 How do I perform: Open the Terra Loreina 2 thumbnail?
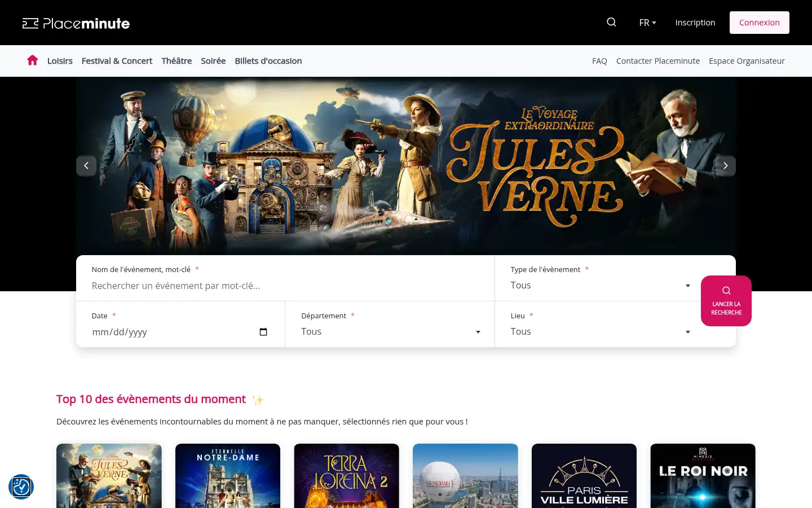pos(346,476)
